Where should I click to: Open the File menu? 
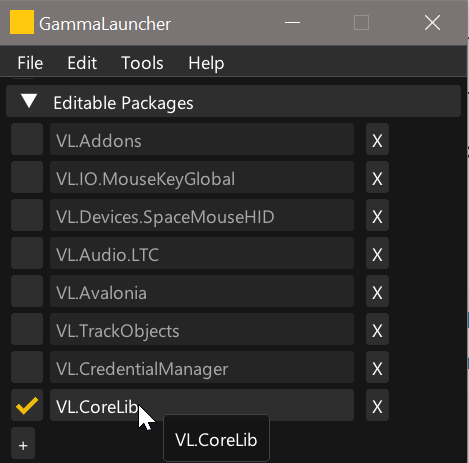coord(30,63)
